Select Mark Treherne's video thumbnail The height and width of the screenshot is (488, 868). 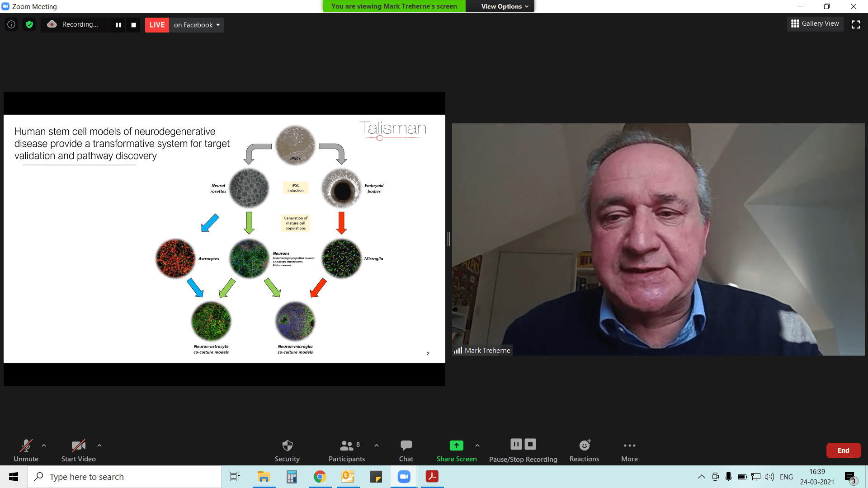click(x=658, y=239)
